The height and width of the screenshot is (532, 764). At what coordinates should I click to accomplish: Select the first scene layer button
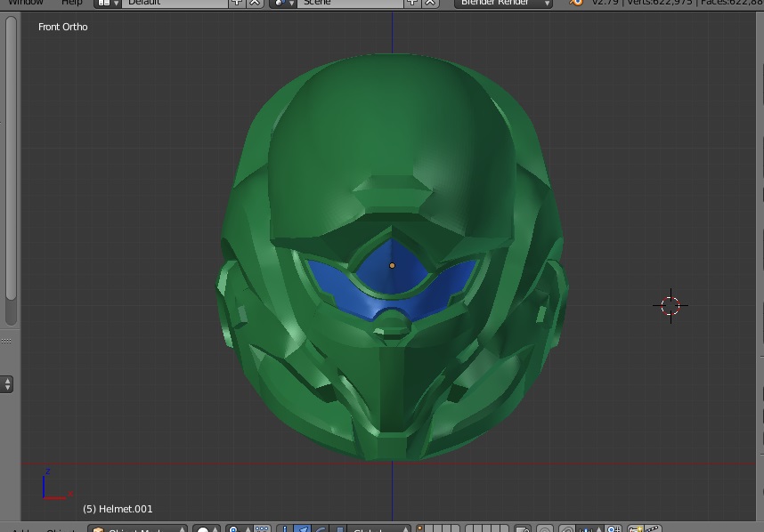point(420,528)
